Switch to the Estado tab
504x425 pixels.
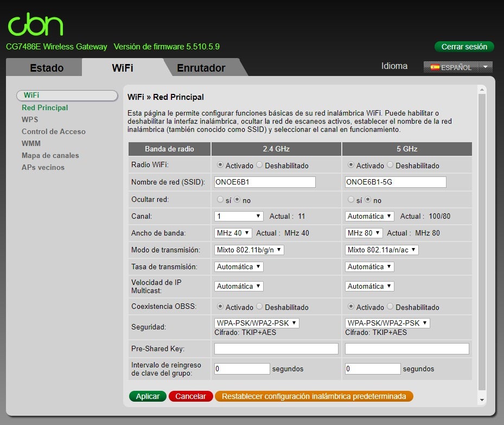(x=47, y=68)
